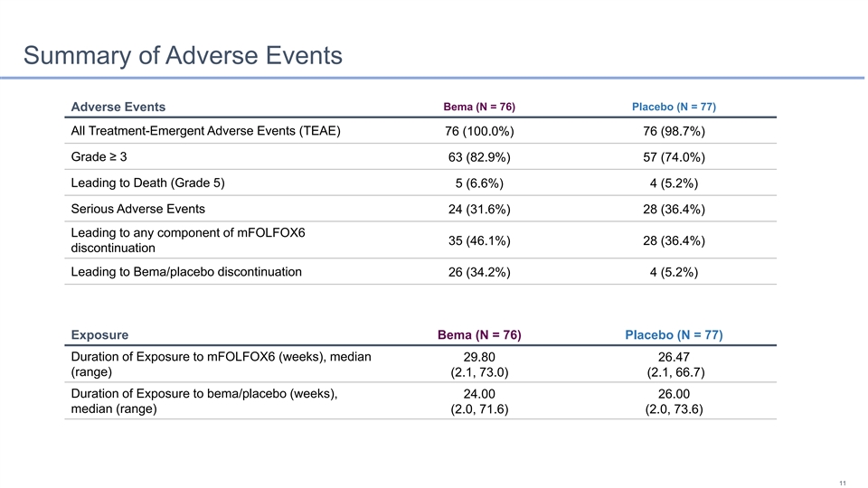Click the "26 (34.2%)" value
This screenshot has width=868, height=488.
coord(479,272)
